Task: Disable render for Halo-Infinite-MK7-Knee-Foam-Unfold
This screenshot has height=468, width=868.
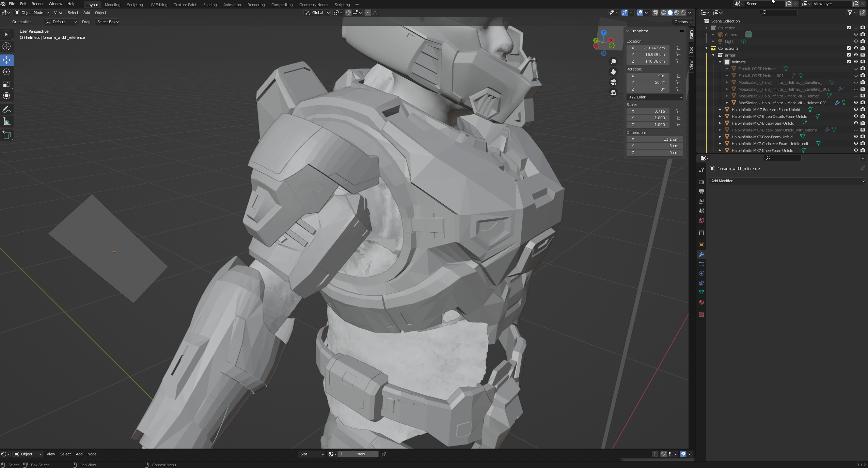Action: (x=863, y=150)
